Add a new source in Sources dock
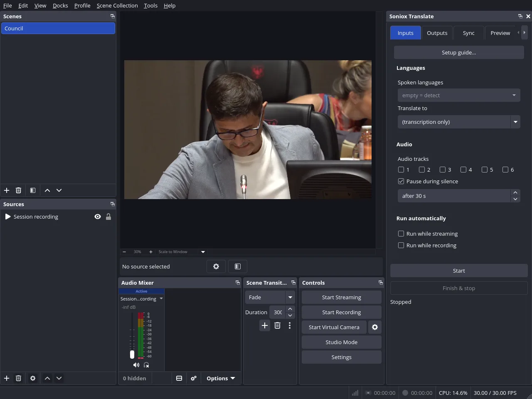 pos(7,378)
